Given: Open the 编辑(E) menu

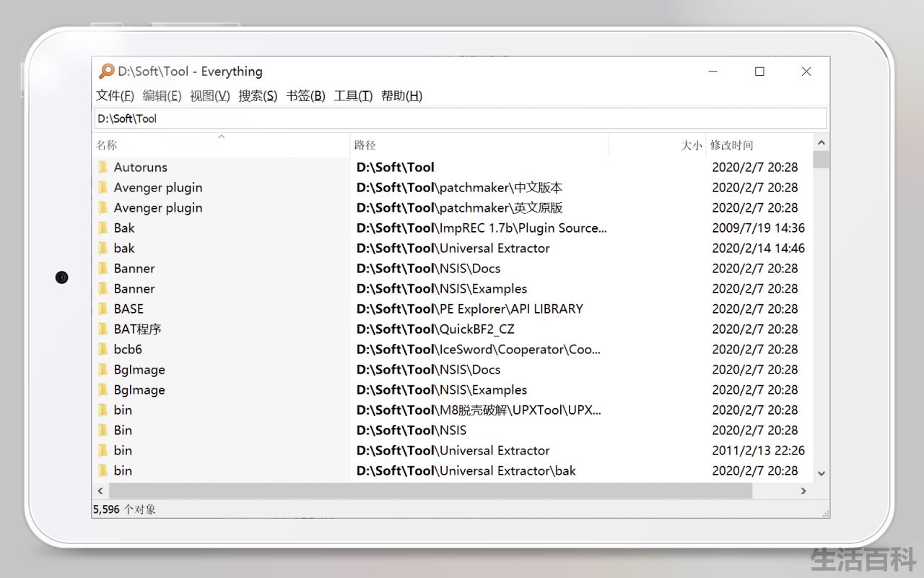Looking at the screenshot, I should 162,95.
